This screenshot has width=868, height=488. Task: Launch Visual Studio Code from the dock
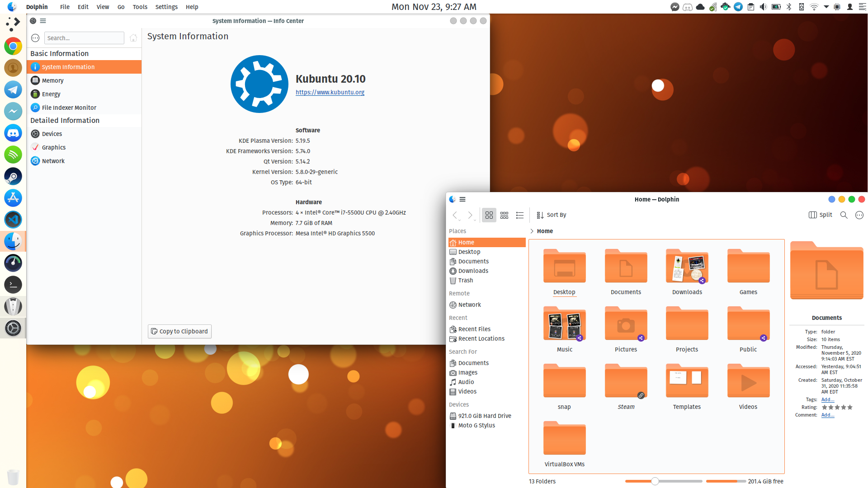coord(13,220)
